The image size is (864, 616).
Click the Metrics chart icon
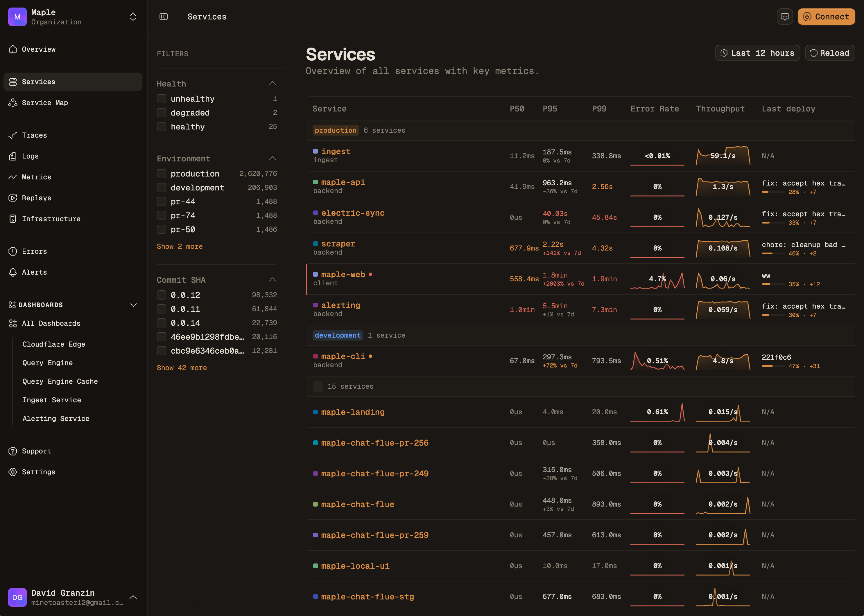pyautogui.click(x=13, y=177)
